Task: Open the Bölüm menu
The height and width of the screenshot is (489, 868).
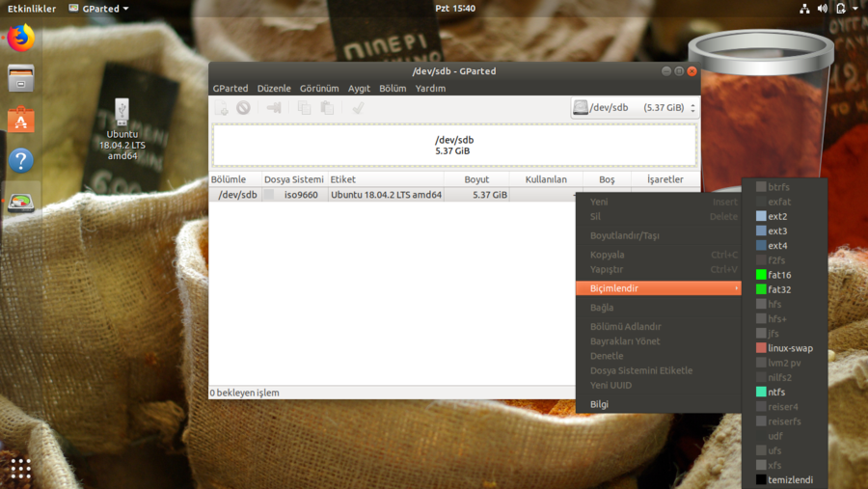Action: coord(393,89)
